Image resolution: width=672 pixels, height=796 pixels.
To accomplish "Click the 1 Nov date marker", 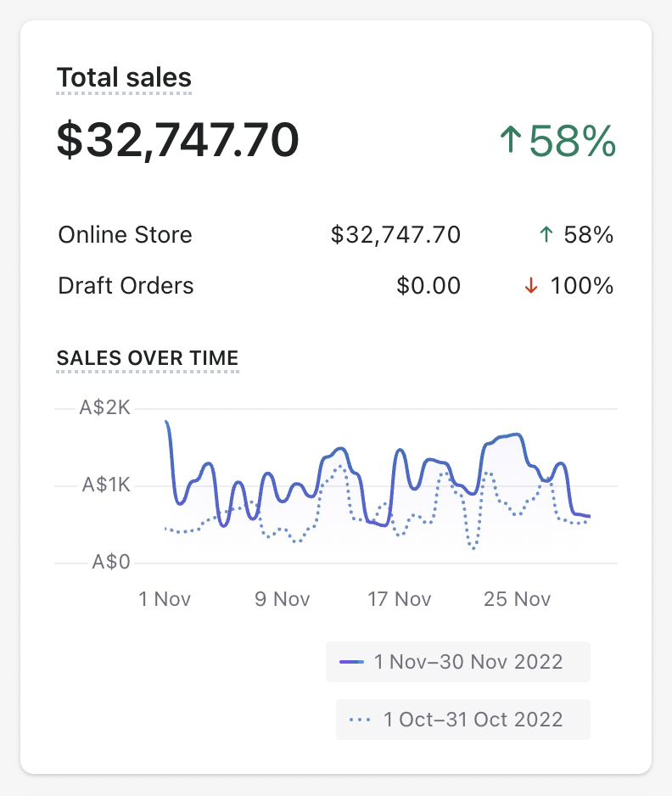I will coord(165,599).
